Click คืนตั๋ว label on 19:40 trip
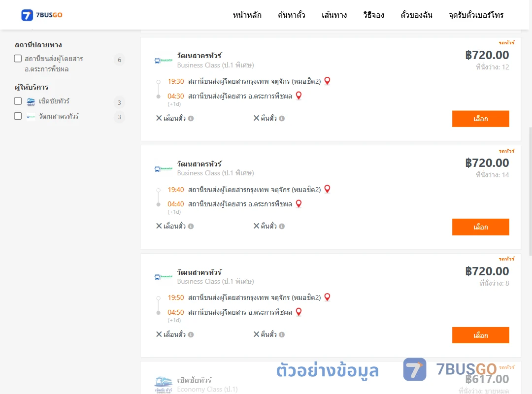 point(269,226)
